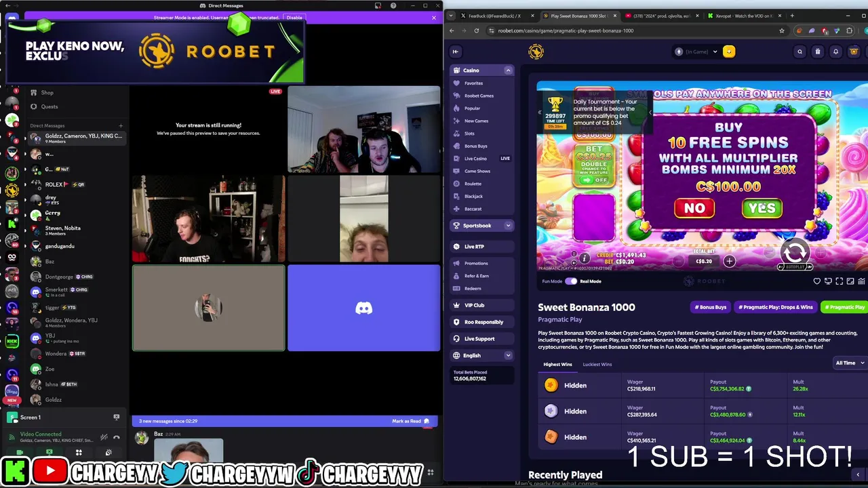Viewport: 868px width, 488px height.
Task: Open the English language dropdown
Action: (482, 355)
